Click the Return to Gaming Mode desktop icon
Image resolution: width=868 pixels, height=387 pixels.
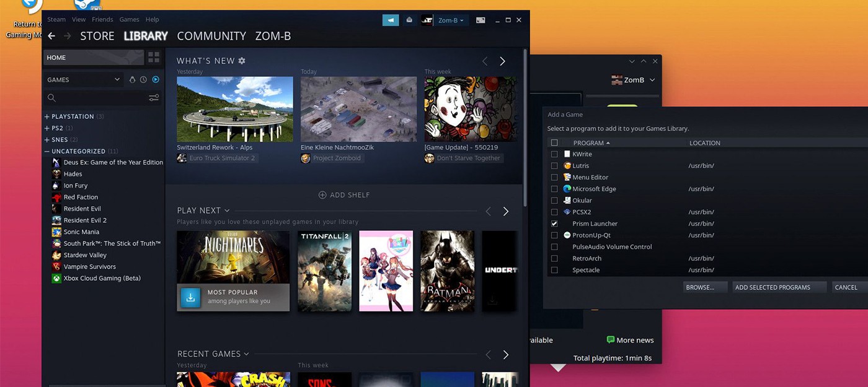(31, 7)
